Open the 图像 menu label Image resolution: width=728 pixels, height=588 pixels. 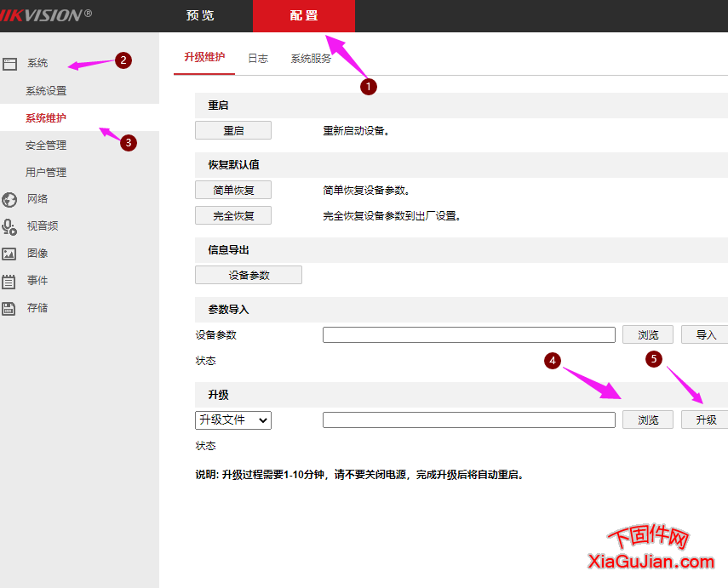(37, 254)
